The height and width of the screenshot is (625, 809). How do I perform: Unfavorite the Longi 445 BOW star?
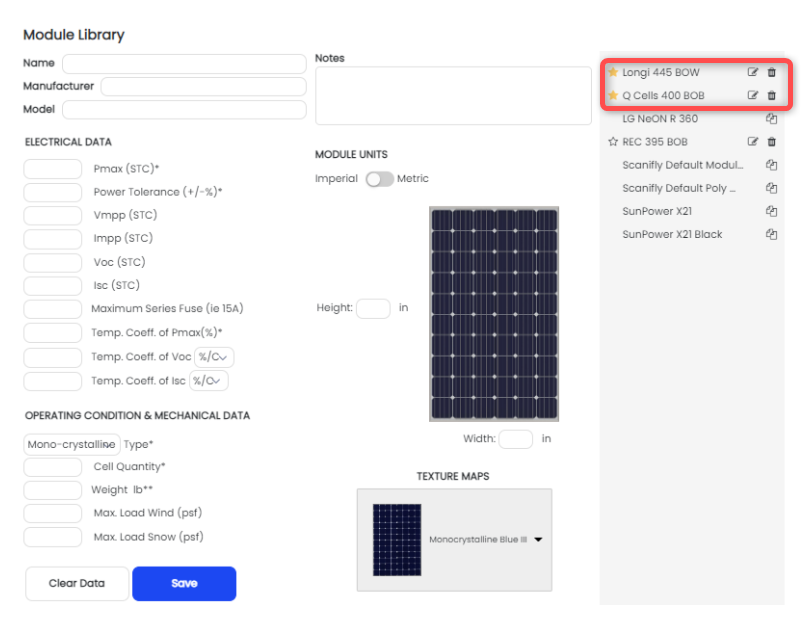613,72
